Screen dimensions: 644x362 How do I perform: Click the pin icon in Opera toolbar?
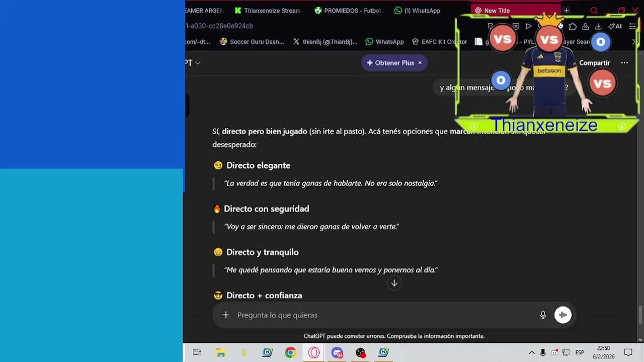click(x=490, y=26)
